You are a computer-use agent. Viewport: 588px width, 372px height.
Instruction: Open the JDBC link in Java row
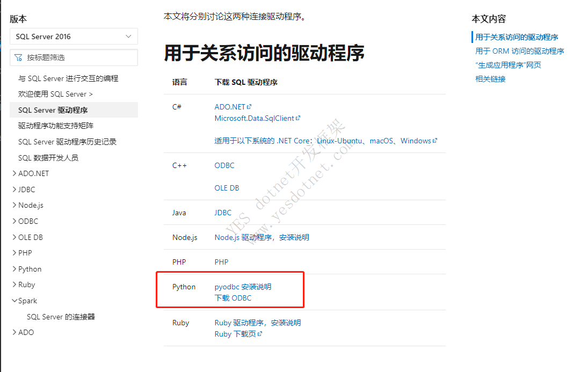pyautogui.click(x=223, y=213)
